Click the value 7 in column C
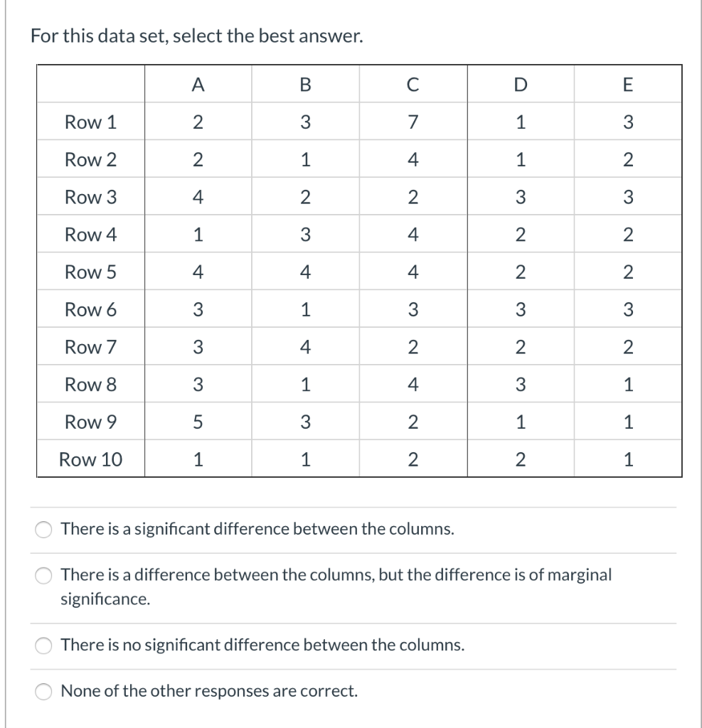Image resolution: width=702 pixels, height=728 pixels. (413, 122)
